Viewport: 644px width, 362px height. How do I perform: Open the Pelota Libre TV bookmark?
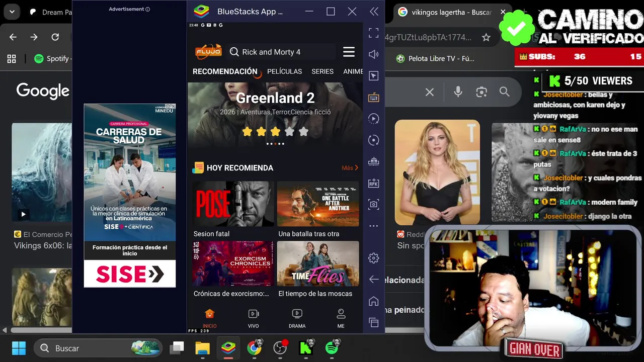[436, 59]
